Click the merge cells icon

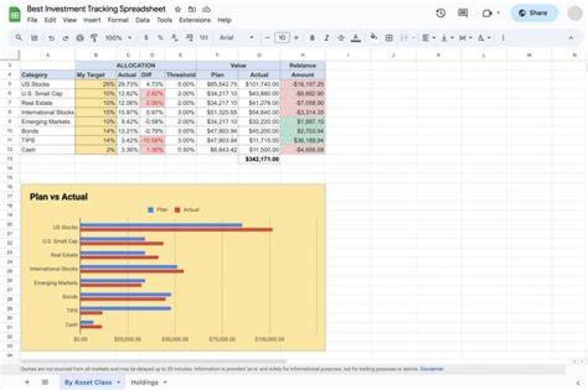404,38
